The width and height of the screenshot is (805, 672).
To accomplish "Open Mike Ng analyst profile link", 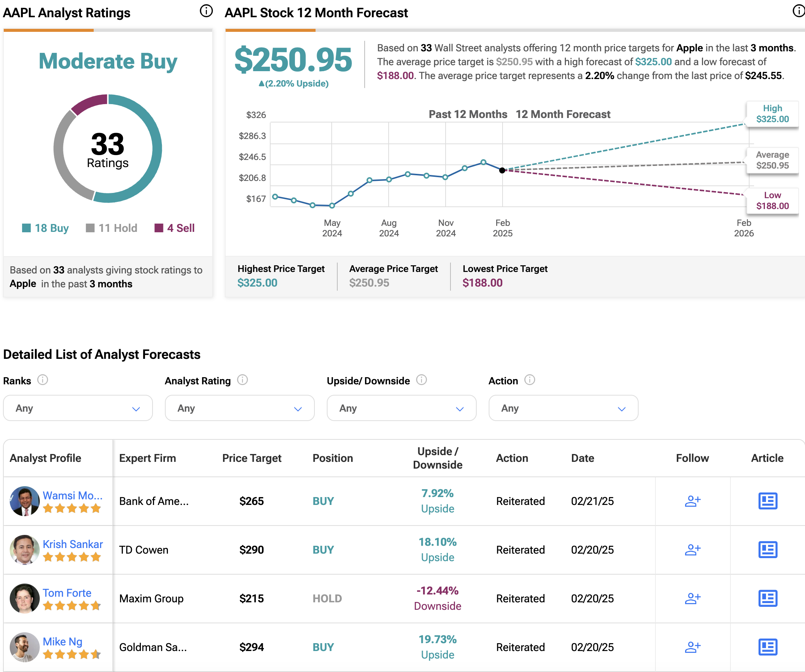I will (x=63, y=641).
